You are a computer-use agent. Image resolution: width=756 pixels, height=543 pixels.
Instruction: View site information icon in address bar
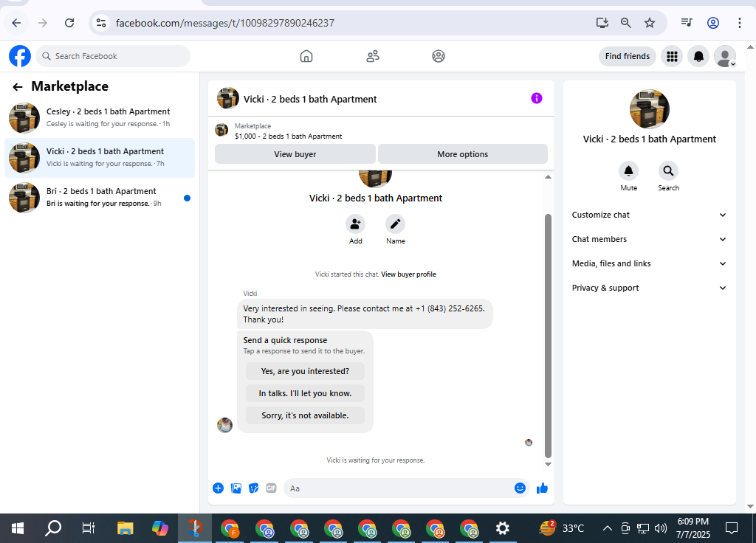coord(100,23)
